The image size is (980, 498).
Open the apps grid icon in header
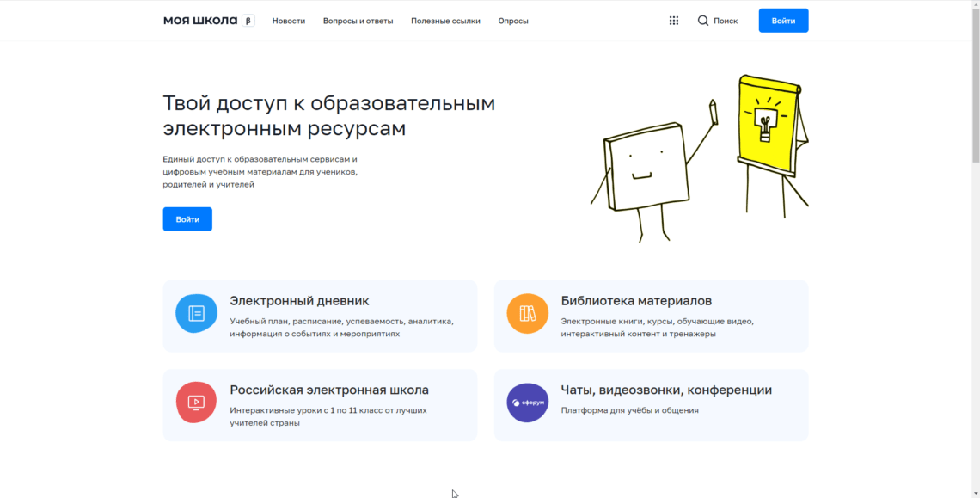[x=674, y=21]
